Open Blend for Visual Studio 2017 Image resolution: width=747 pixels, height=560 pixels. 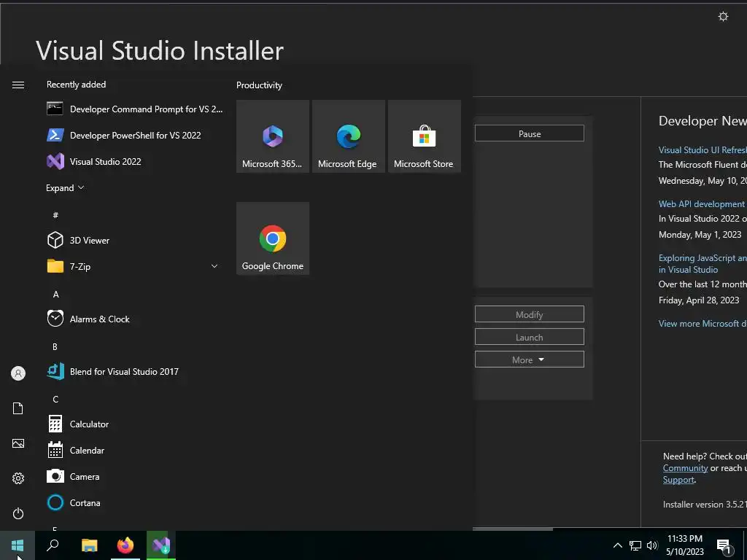point(135,371)
